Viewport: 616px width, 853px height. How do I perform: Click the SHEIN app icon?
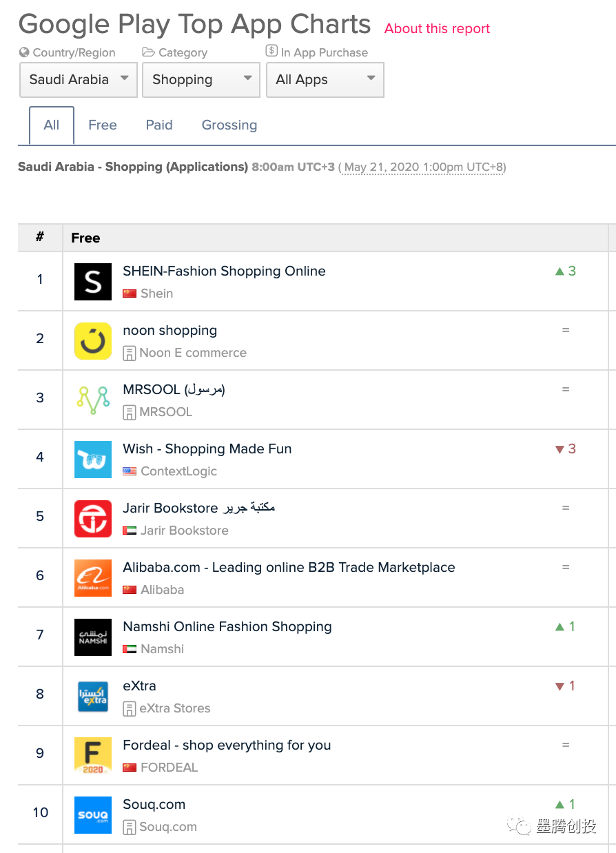93,282
